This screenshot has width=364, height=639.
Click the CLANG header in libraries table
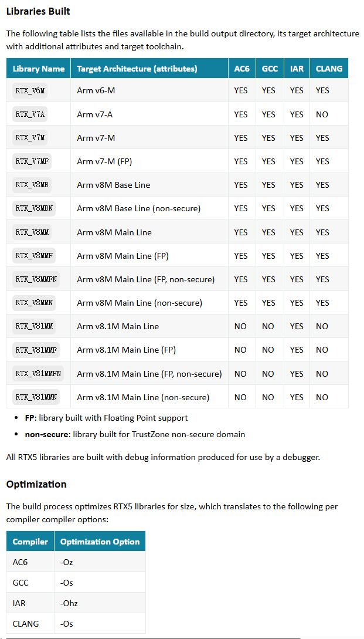(329, 69)
